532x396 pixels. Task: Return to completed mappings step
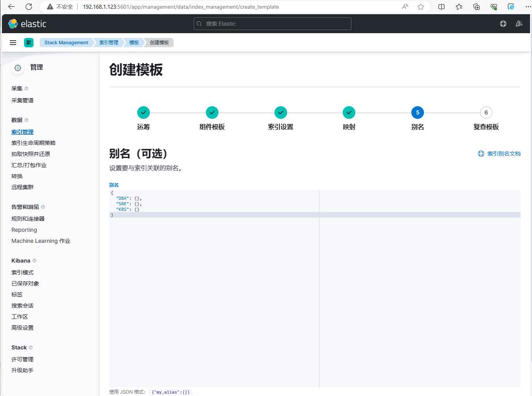pos(349,113)
